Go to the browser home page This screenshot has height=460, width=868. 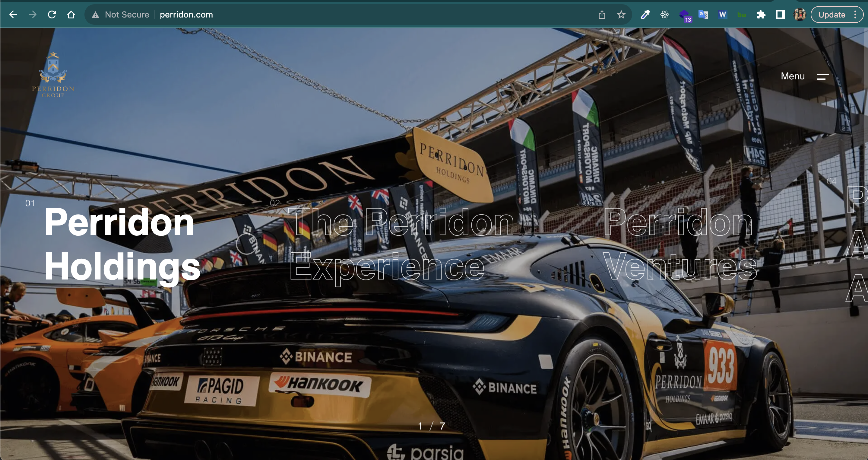[x=71, y=14]
